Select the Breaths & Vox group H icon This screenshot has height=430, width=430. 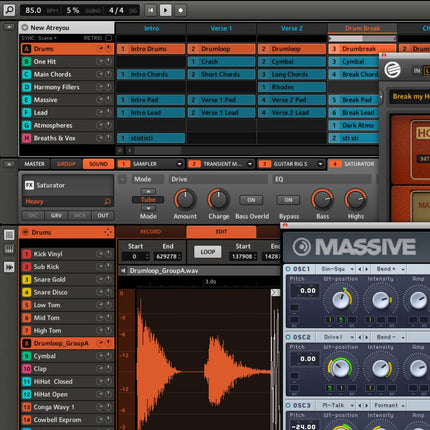point(27,138)
